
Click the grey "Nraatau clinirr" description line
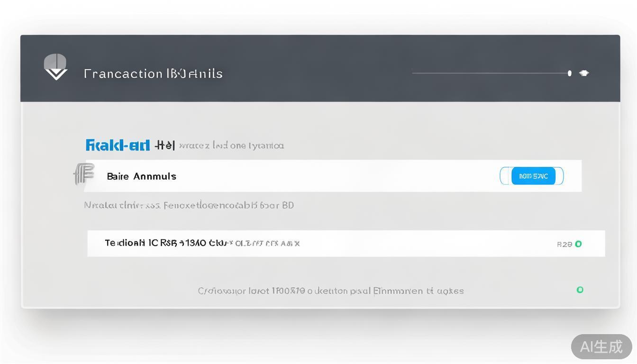coord(189,205)
